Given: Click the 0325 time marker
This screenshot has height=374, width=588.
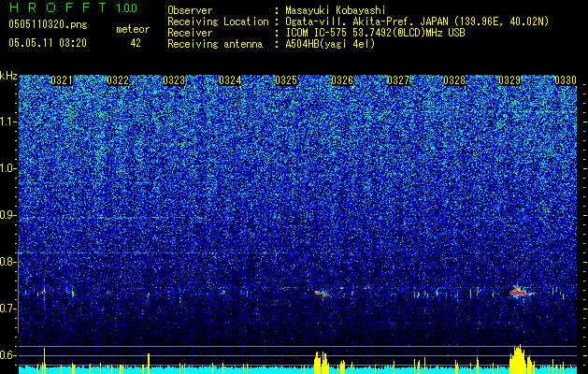Looking at the screenshot, I should [286, 80].
